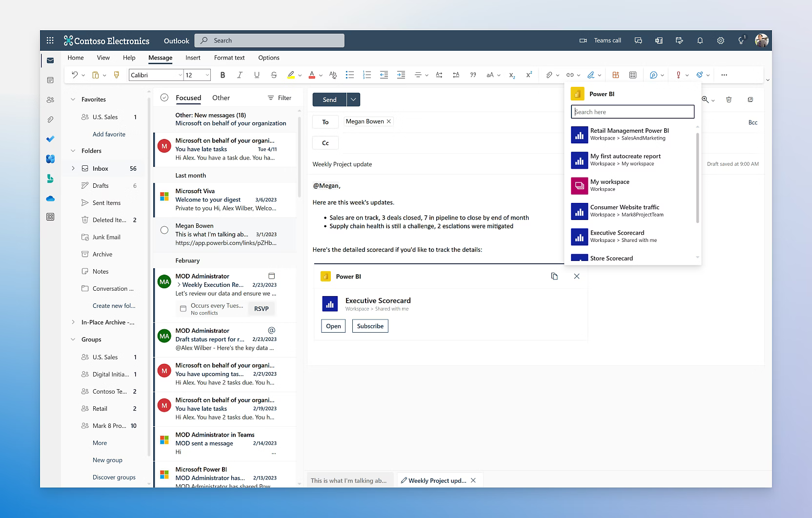Mark message high importance with exclamation icon

click(x=678, y=75)
